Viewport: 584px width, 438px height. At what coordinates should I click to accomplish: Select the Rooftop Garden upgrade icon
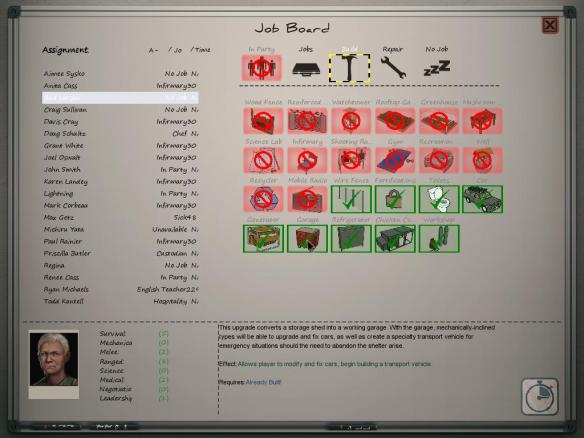395,121
